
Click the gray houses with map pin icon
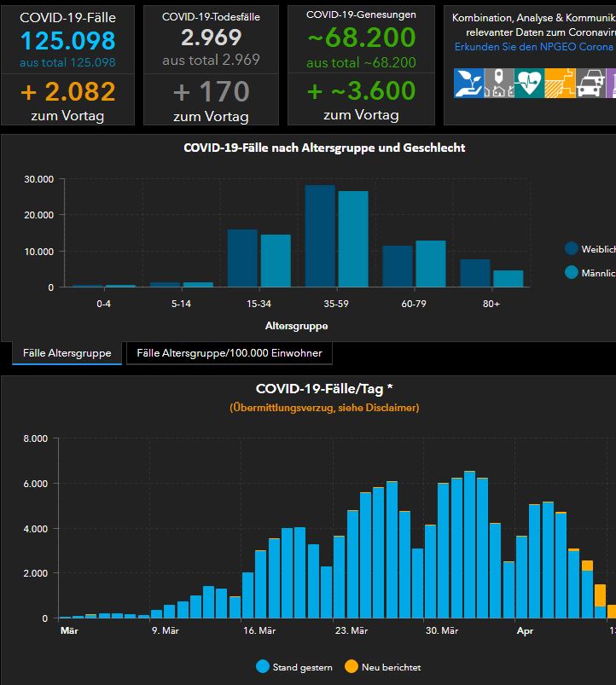pyautogui.click(x=498, y=83)
